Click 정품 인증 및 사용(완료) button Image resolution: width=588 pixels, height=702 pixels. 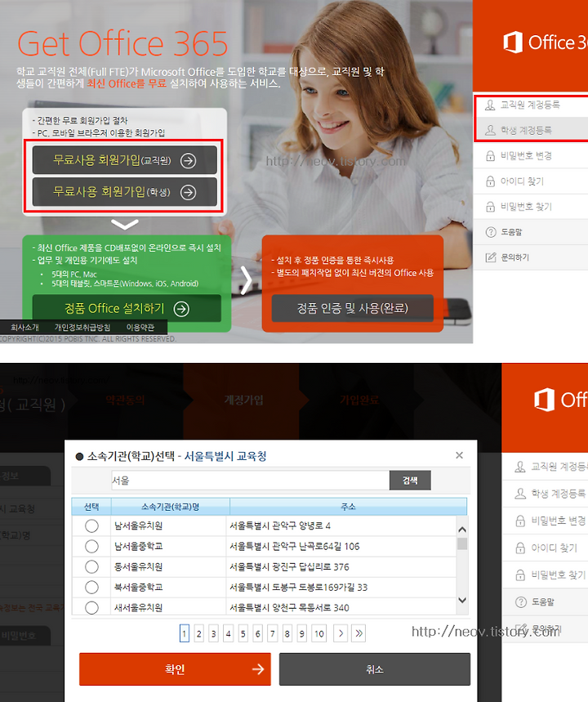[353, 308]
